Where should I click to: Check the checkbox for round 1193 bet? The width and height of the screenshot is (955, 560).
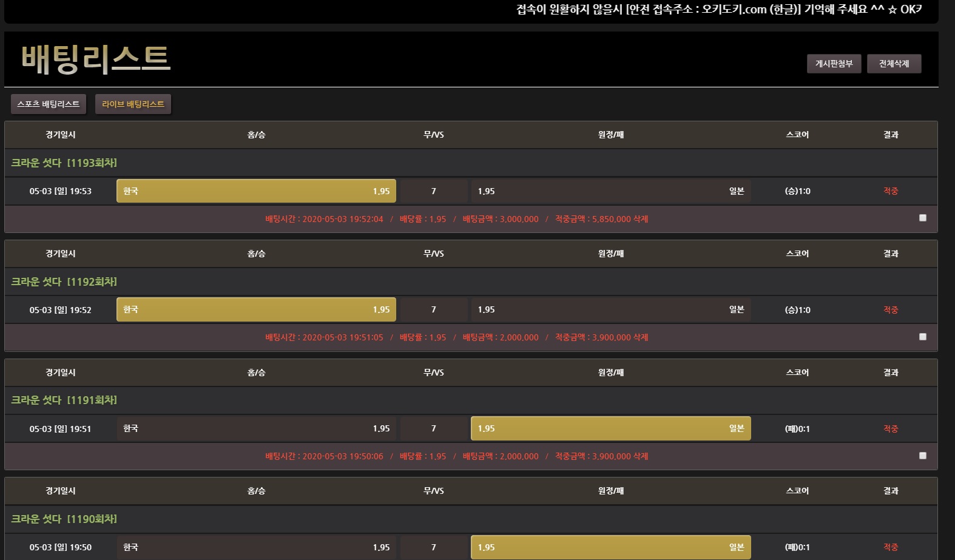click(922, 218)
